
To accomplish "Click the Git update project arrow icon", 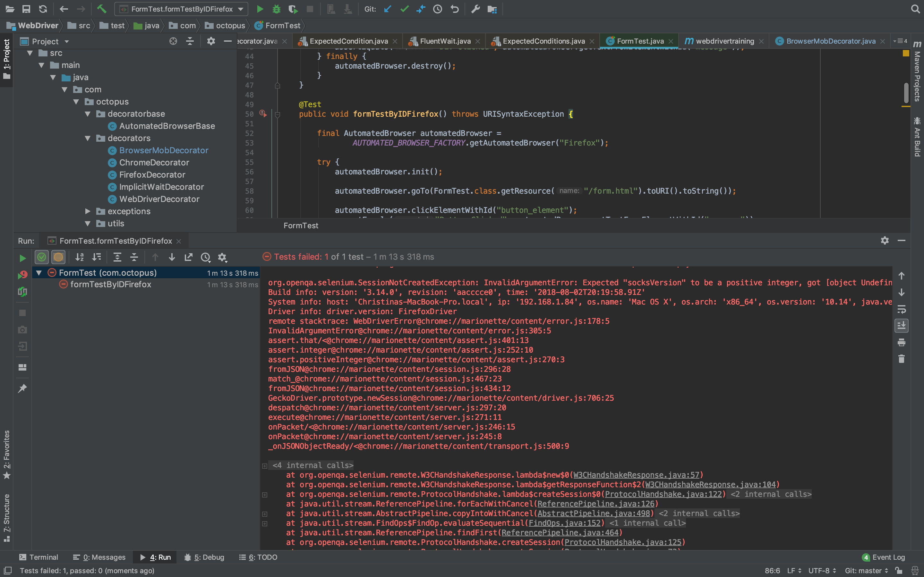I will (388, 9).
